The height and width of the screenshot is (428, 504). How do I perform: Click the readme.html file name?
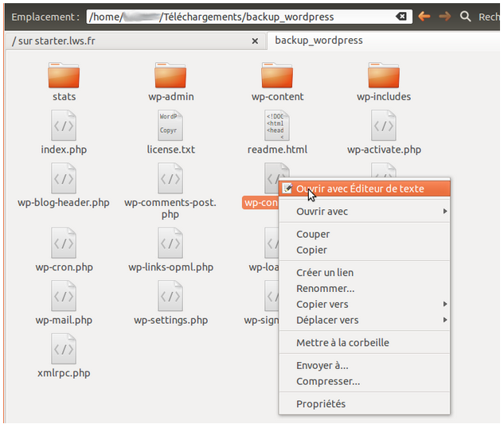[277, 150]
